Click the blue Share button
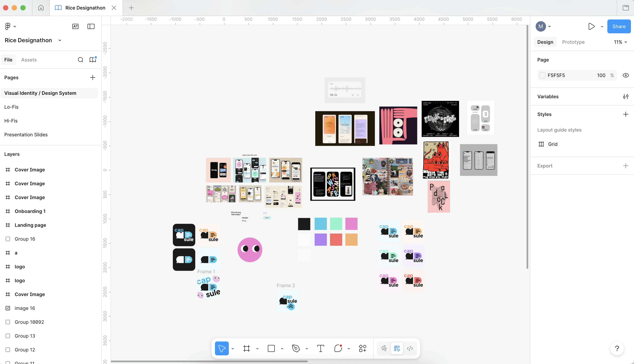Screen dimensions: 634x364 coord(619,26)
